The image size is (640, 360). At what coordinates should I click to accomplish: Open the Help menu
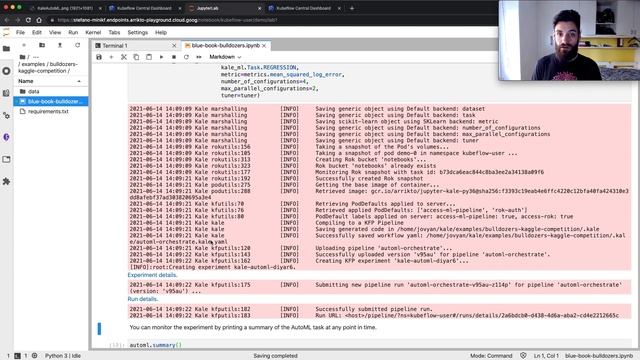[x=161, y=32]
